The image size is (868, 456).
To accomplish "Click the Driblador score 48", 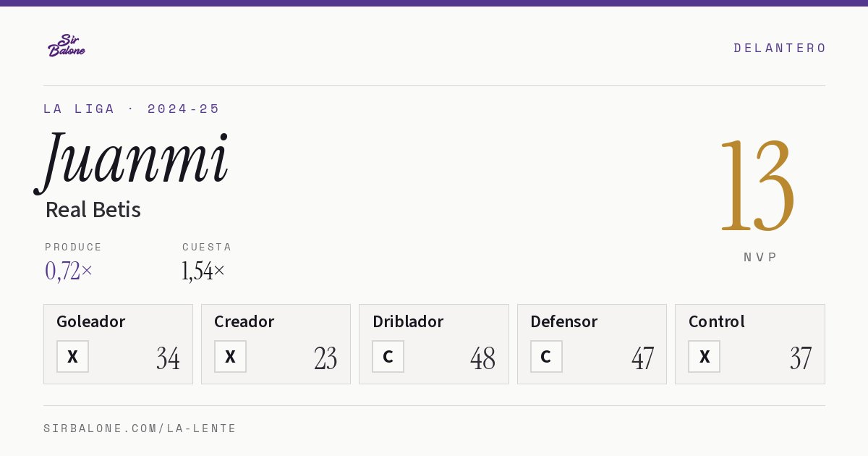I will point(482,358).
